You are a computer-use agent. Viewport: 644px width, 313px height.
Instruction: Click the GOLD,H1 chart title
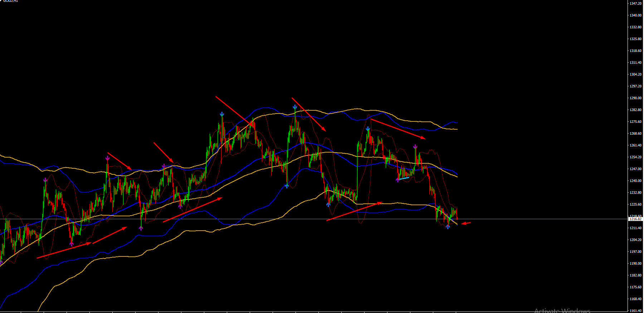10,1
